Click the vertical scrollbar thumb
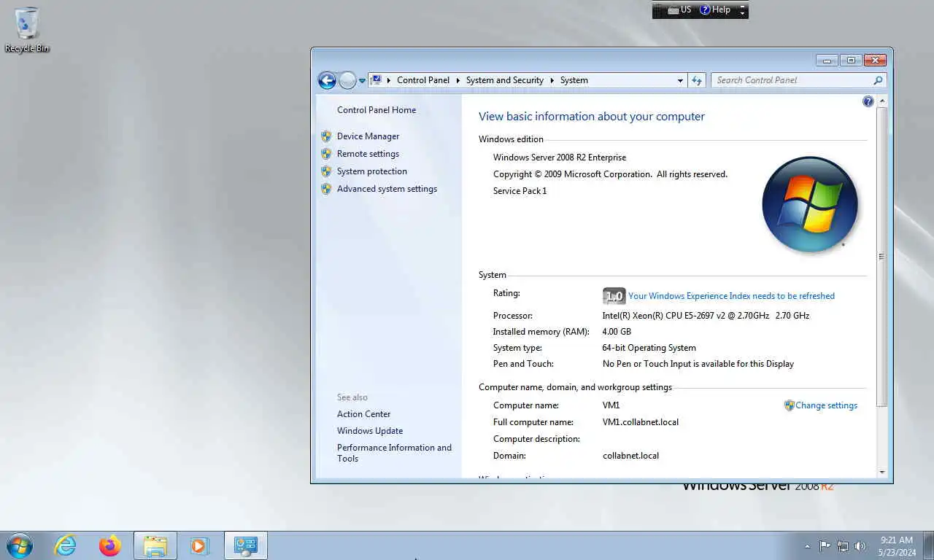 click(881, 256)
